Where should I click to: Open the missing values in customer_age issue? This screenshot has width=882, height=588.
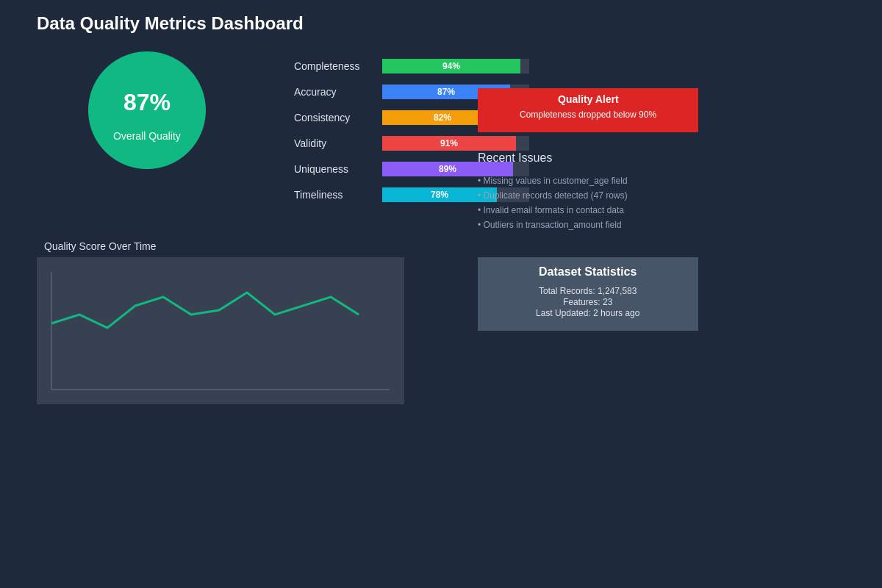(553, 181)
